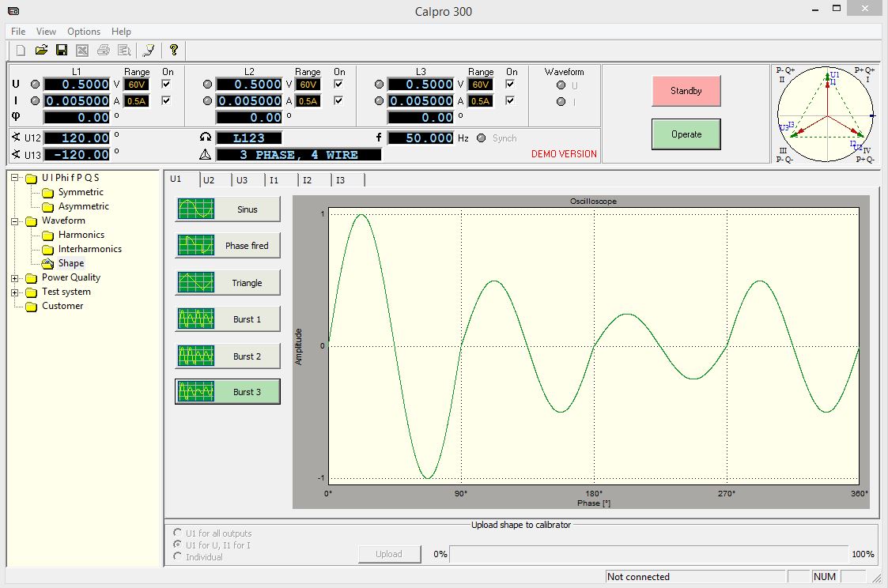Click the L1 voltage round indicator

pyautogui.click(x=35, y=85)
